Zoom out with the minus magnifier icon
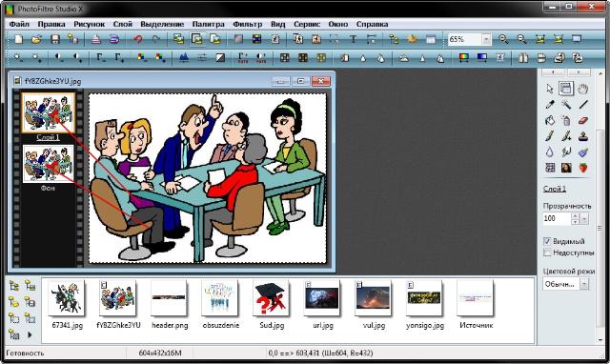Image resolution: width=610 pixels, height=364 pixels. coord(521,39)
